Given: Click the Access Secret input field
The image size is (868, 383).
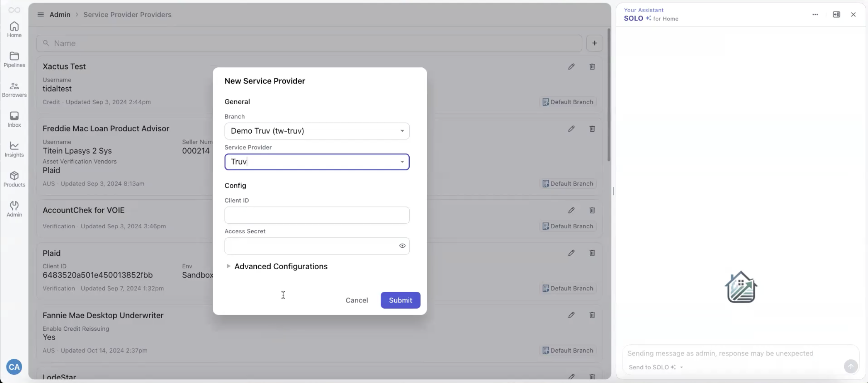Looking at the screenshot, I should tap(317, 246).
